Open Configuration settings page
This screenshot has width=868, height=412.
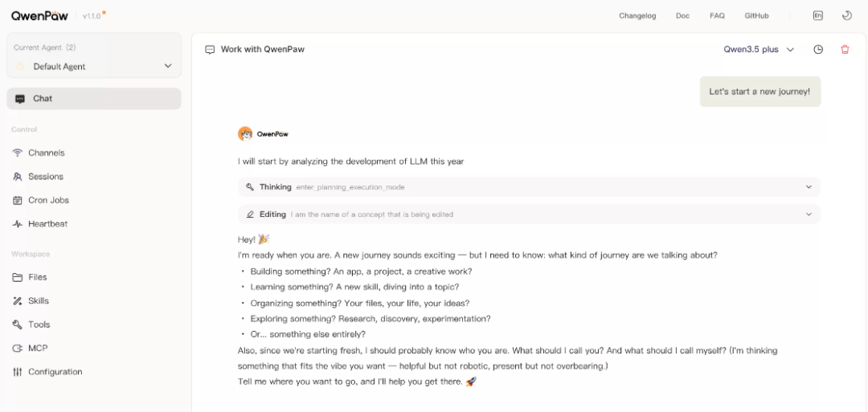[55, 372]
